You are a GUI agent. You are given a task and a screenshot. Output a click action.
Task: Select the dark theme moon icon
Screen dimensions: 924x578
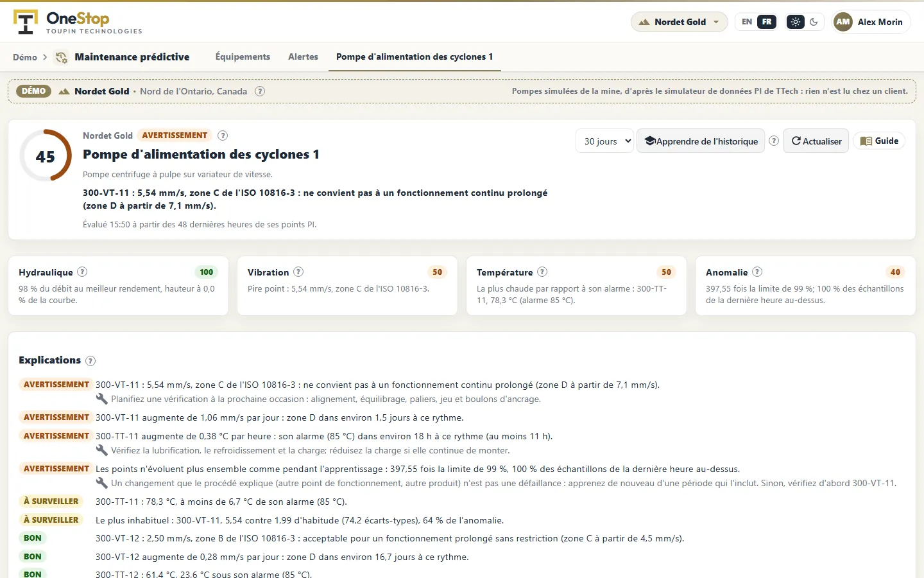coord(814,22)
